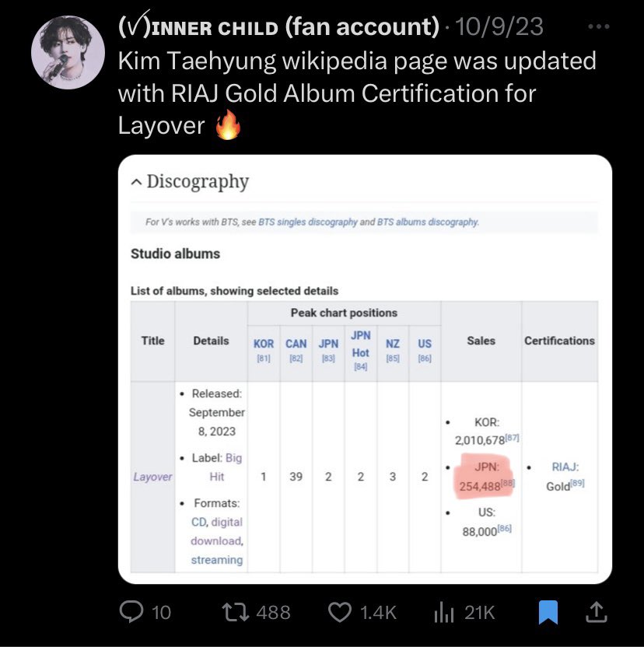Image resolution: width=644 pixels, height=647 pixels.
Task: Open the BTS singles discography link
Action: pos(307,222)
